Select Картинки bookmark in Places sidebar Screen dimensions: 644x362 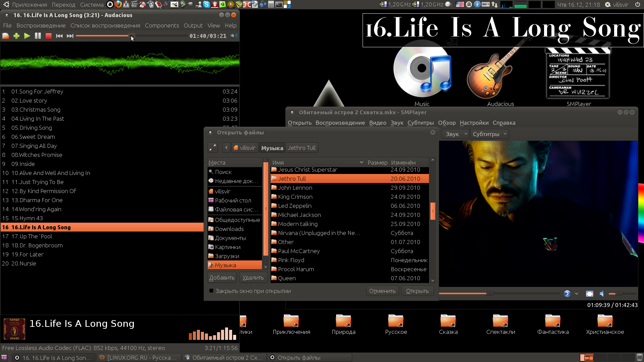click(235, 247)
